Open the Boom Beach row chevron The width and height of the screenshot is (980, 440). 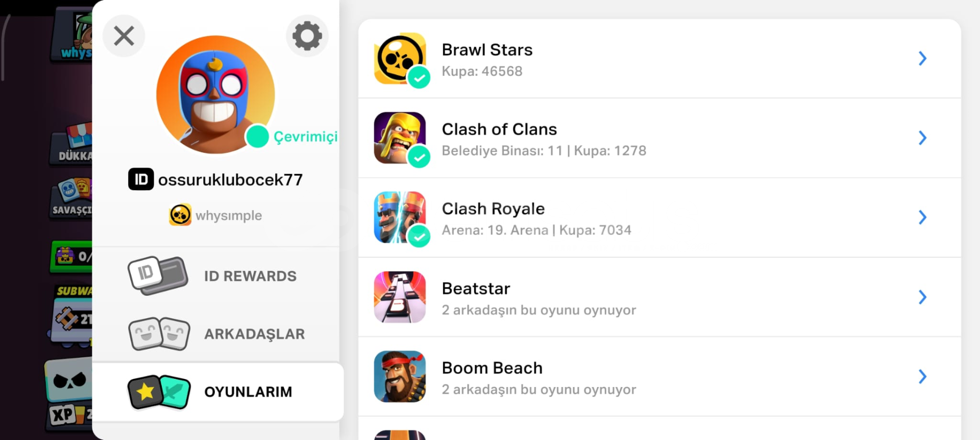point(922,376)
